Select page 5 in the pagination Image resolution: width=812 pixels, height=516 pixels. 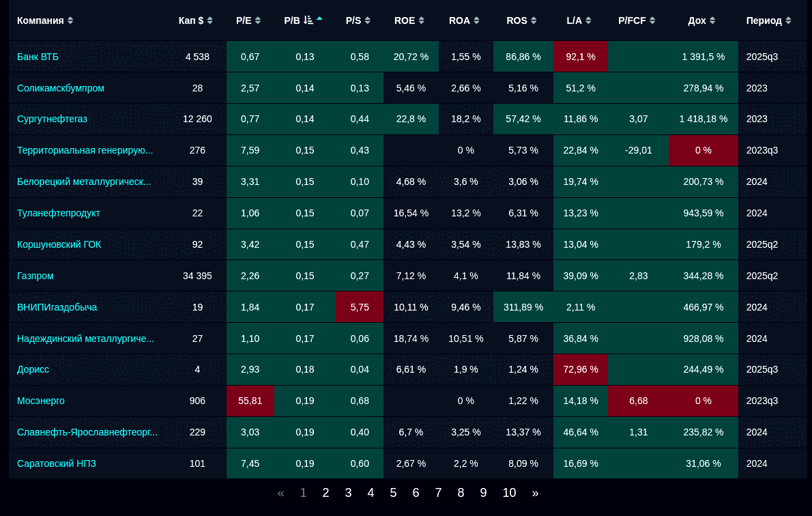(393, 493)
